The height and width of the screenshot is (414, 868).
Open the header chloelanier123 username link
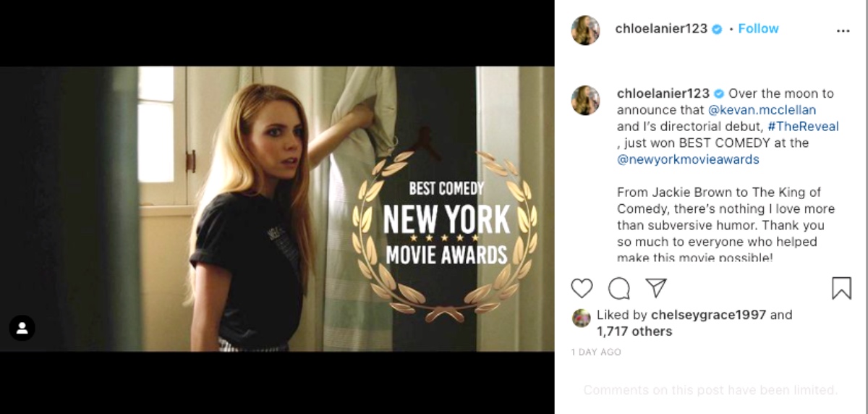[x=661, y=29]
